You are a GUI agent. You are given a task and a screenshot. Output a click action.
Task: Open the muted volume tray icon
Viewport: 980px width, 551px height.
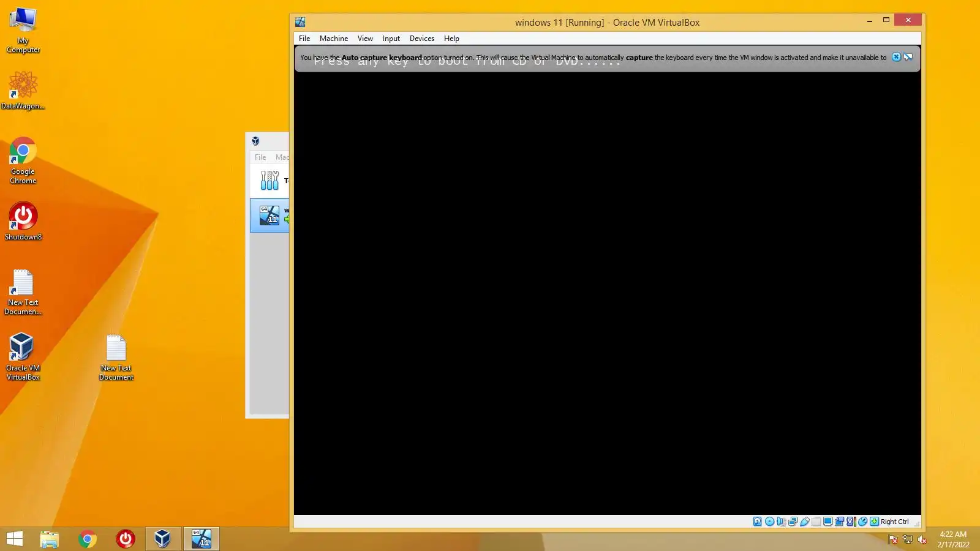pos(922,539)
